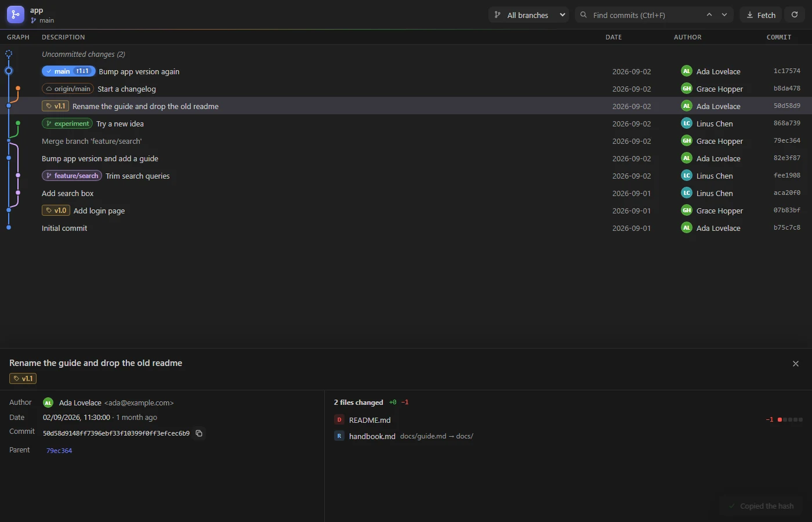Click the deleted status badge beside README.md
Image resolution: width=812 pixels, height=522 pixels.
click(339, 420)
